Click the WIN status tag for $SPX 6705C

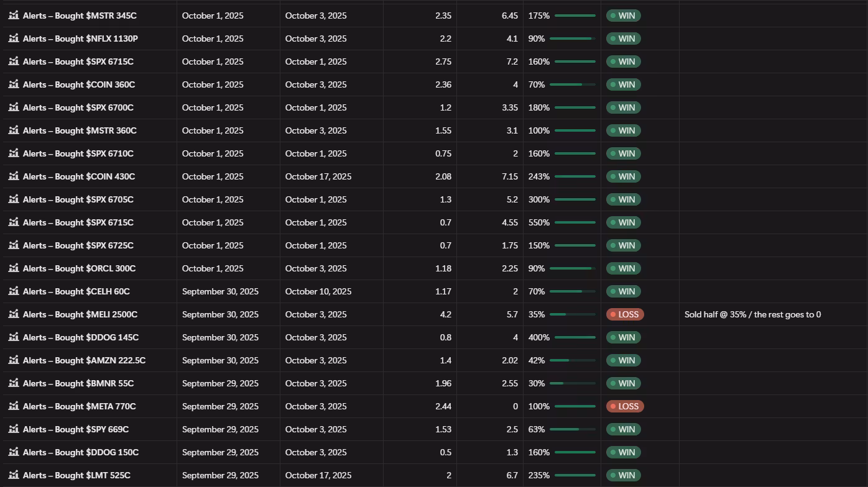[x=623, y=199]
